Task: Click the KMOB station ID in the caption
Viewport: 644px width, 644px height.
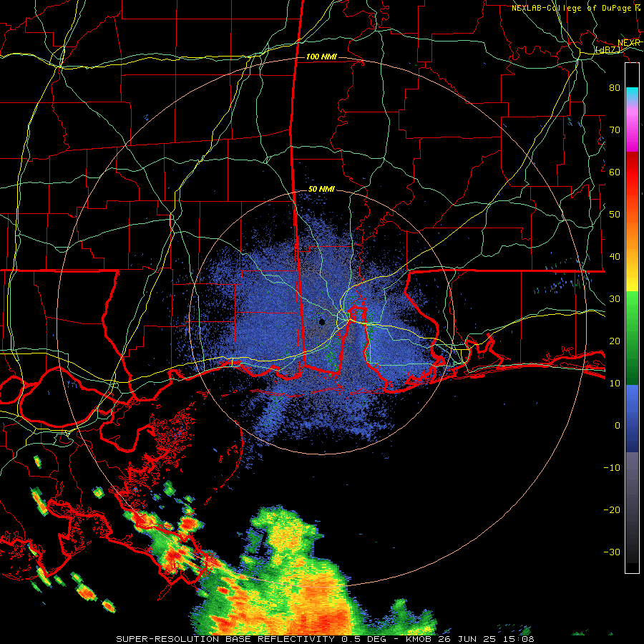Action: (418, 639)
